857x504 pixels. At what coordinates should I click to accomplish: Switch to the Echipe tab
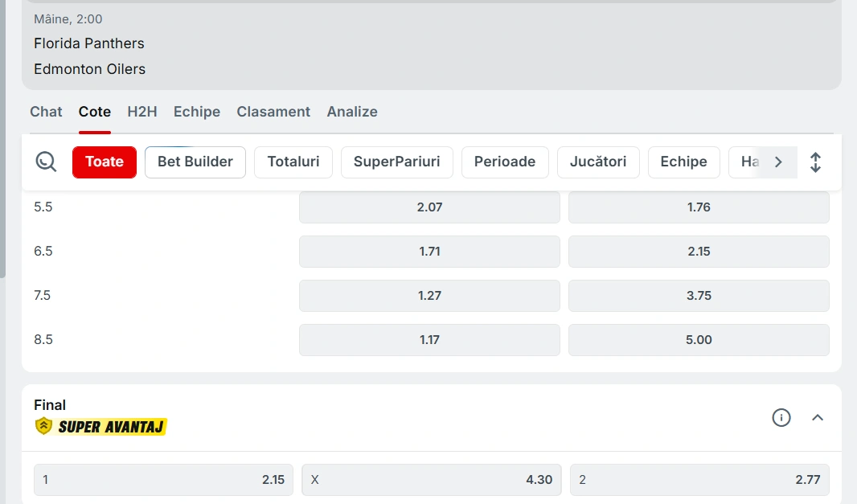pyautogui.click(x=197, y=112)
